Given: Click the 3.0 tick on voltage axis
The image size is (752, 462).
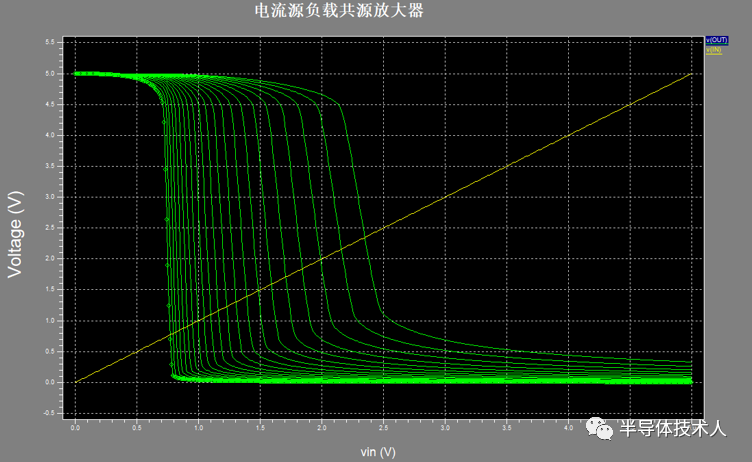Looking at the screenshot, I should click(50, 197).
